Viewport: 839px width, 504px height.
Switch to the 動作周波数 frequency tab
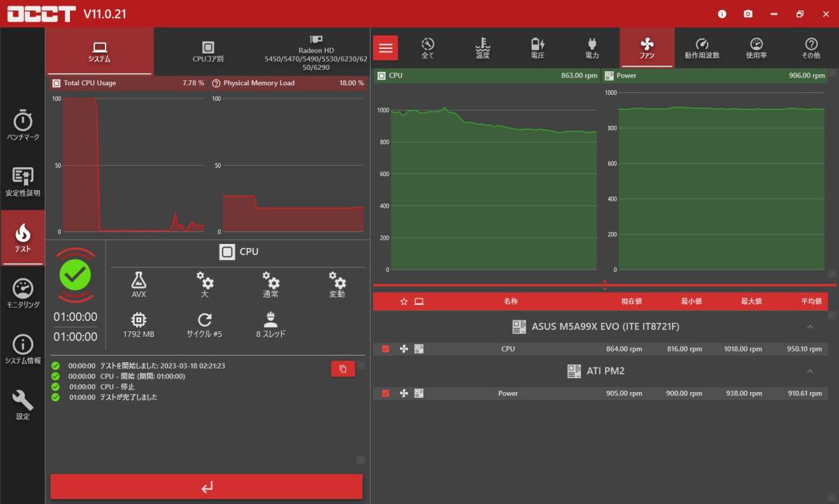(x=702, y=48)
